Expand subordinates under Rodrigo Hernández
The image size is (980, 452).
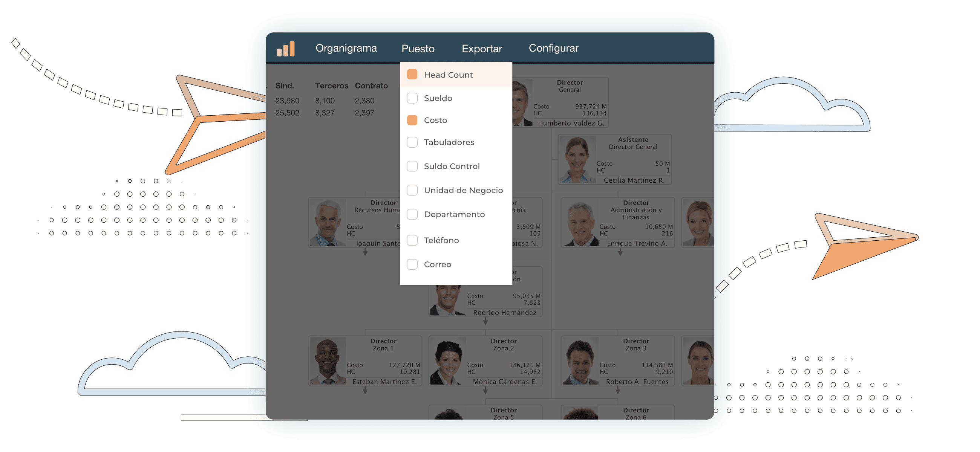pos(485,322)
